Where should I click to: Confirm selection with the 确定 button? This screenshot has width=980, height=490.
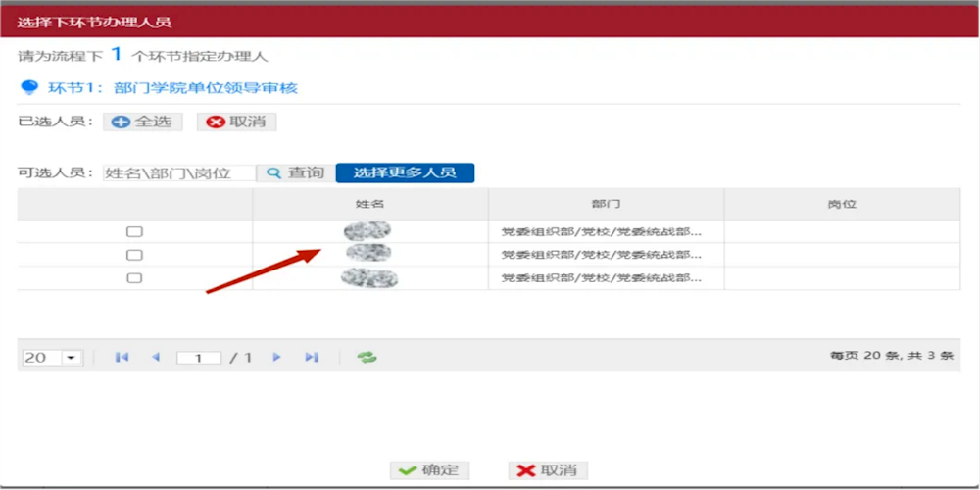429,470
